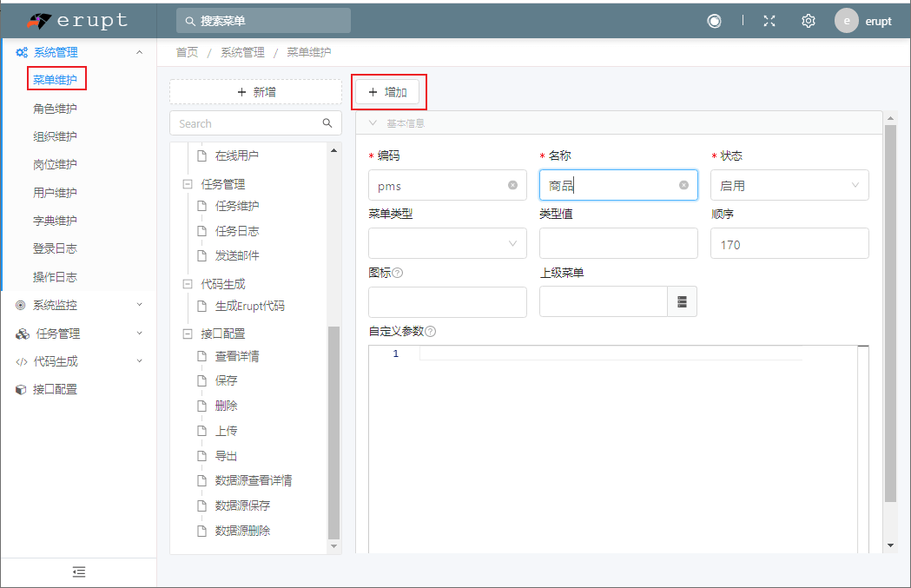The width and height of the screenshot is (911, 588).
Task: Click the tree search magnifier icon
Action: coord(327,123)
